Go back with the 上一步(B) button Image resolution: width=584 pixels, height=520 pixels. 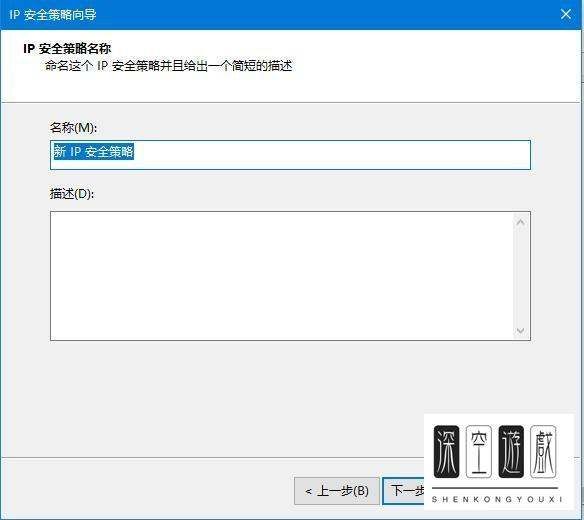[337, 491]
